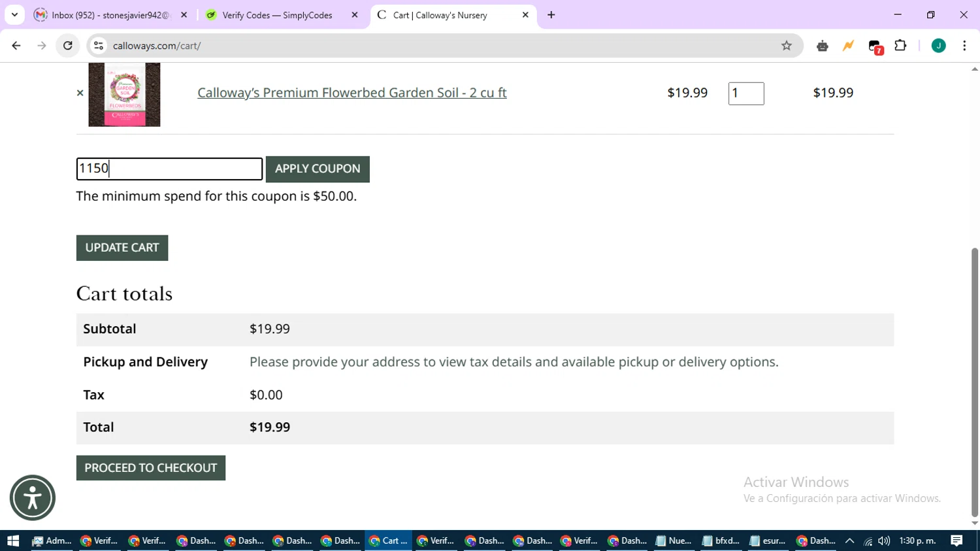Image resolution: width=980 pixels, height=551 pixels.
Task: Open the Nue... notepad taskbar item
Action: click(x=674, y=541)
